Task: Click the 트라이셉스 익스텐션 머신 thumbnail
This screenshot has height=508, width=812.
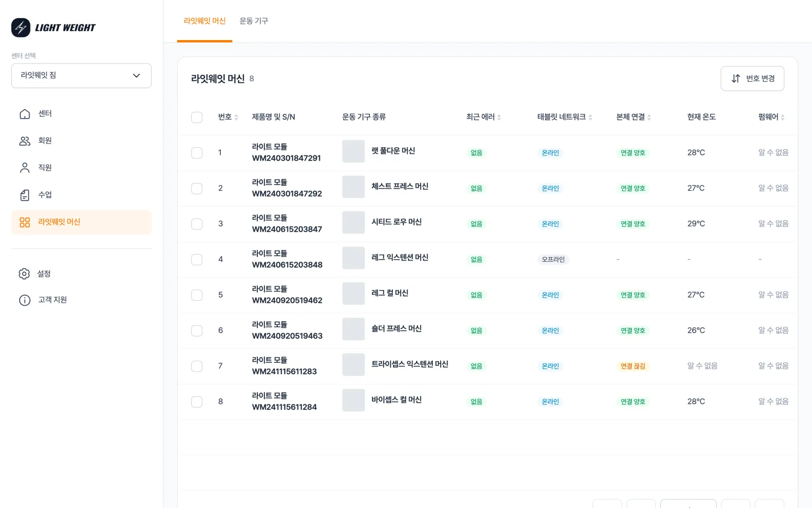Action: point(353,365)
